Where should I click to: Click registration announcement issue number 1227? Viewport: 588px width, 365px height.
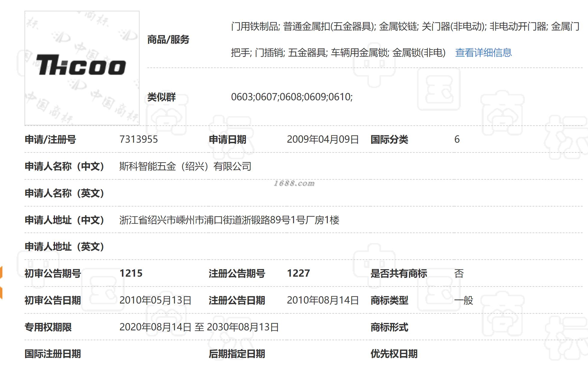coord(298,273)
